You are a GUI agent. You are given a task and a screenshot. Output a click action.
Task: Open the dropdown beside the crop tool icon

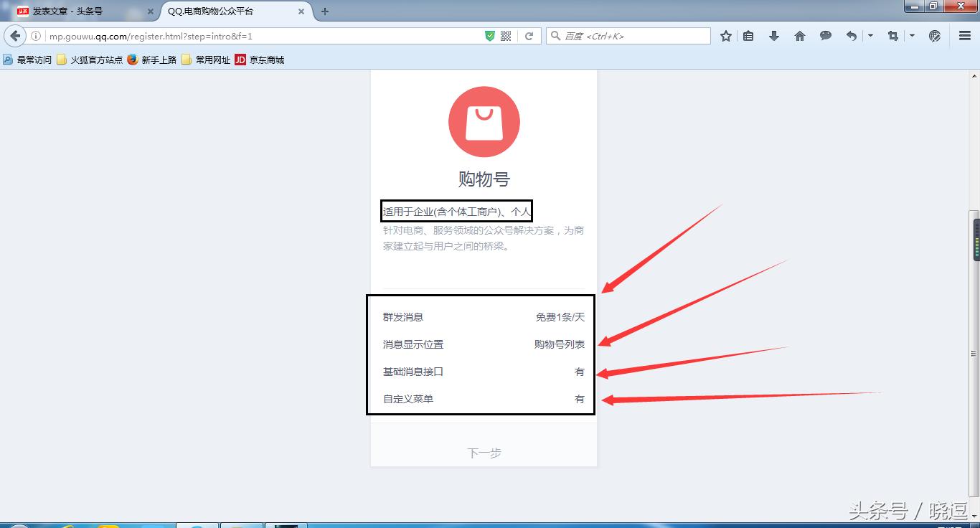point(912,35)
